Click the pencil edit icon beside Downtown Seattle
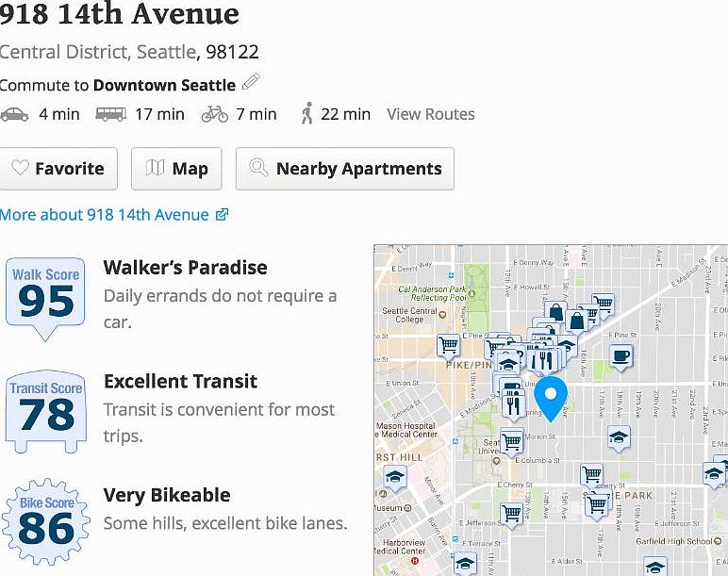Screen dimensions: 728x576 pyautogui.click(x=251, y=82)
